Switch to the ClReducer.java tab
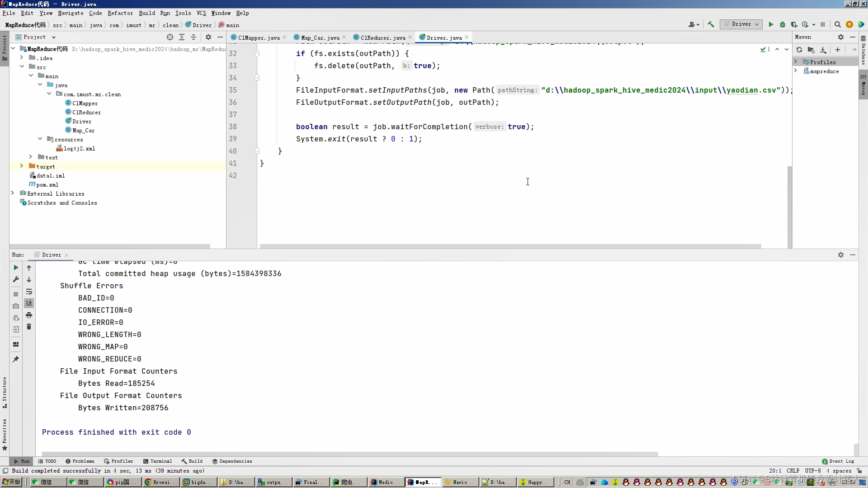This screenshot has height=488, width=868. point(382,38)
